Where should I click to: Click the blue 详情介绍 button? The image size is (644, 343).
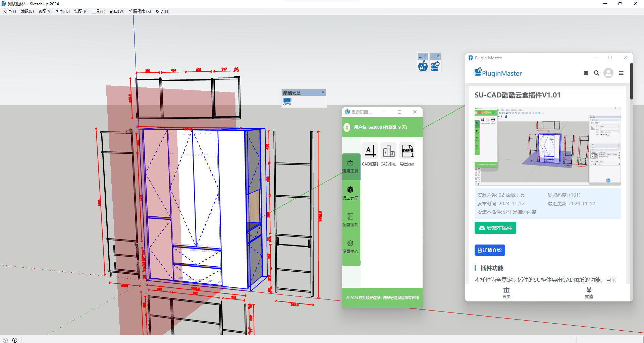coord(490,250)
